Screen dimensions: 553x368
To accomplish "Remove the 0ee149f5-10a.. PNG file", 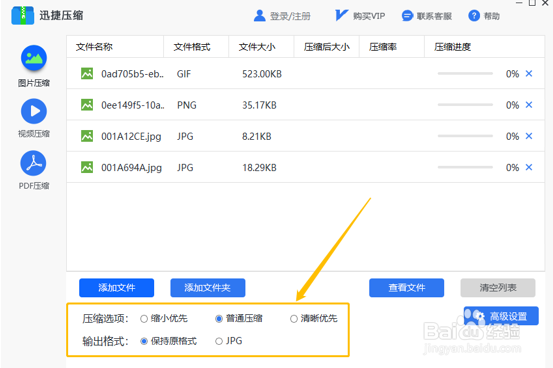I will 529,105.
